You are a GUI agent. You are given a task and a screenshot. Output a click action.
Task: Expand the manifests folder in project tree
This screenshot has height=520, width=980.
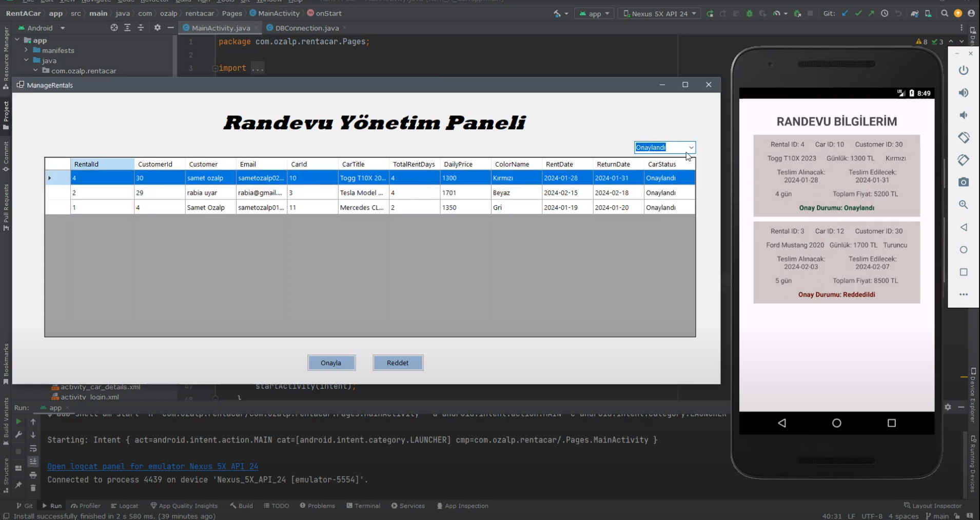click(x=26, y=50)
